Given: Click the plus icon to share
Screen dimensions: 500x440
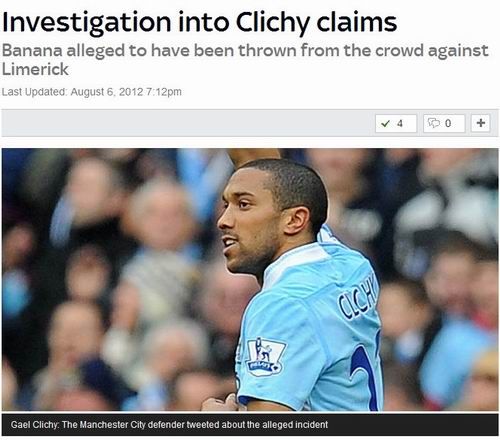Looking at the screenshot, I should click(481, 123).
